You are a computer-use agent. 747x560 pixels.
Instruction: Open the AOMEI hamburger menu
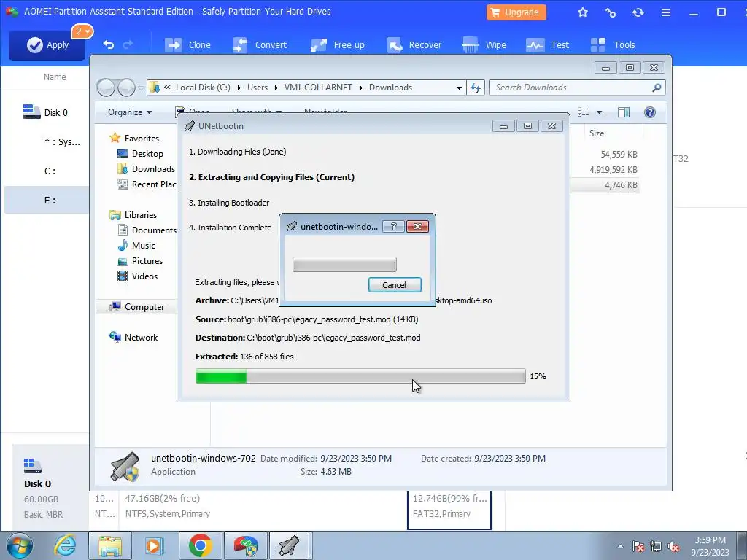pyautogui.click(x=666, y=12)
